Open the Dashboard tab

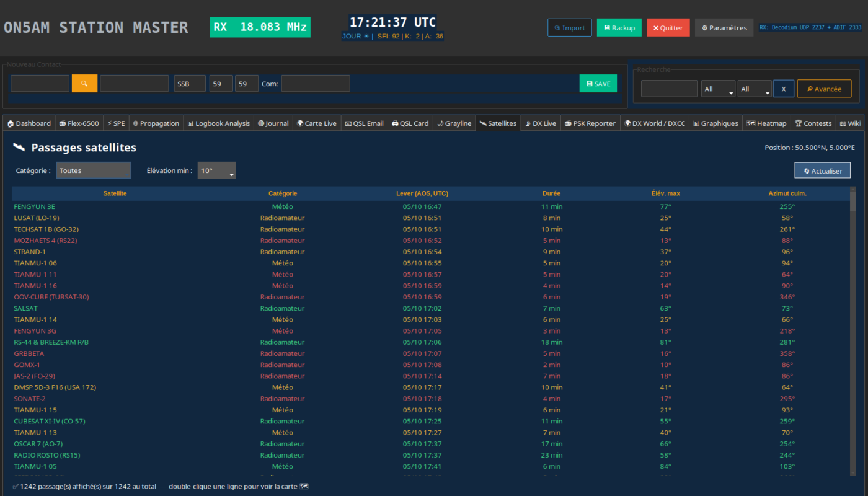click(29, 123)
